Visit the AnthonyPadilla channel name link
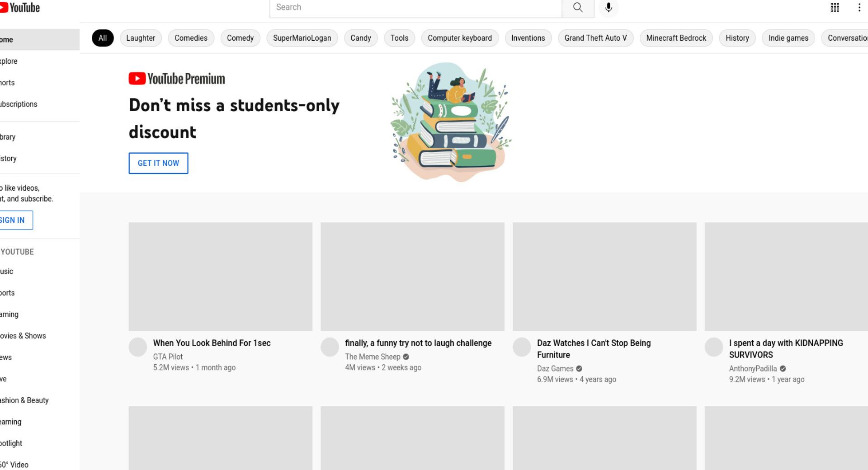 tap(753, 368)
